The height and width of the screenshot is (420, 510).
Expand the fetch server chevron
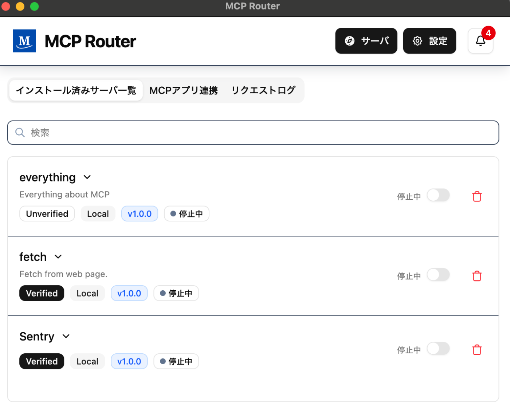pos(58,257)
